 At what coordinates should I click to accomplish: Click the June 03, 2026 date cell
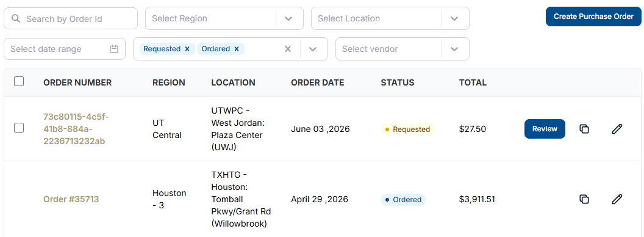point(320,129)
